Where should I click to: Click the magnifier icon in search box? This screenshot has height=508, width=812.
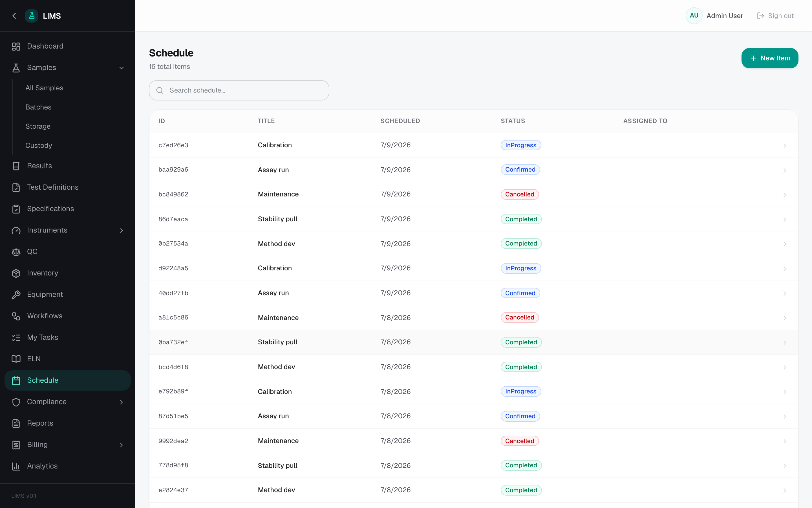click(x=160, y=90)
